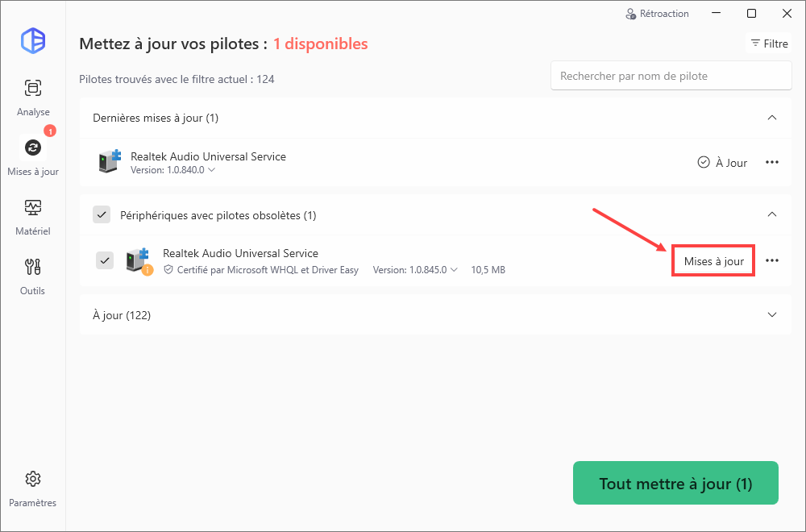Click the obsolete Realtek driver device icon
This screenshot has width=806, height=532.
click(139, 260)
